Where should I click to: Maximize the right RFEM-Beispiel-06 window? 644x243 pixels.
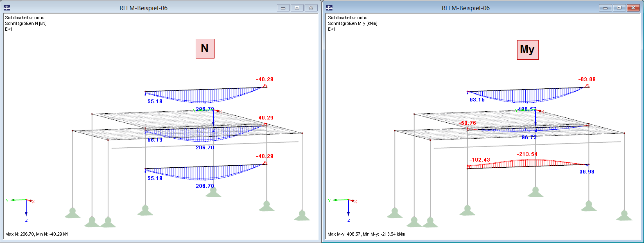[619, 8]
